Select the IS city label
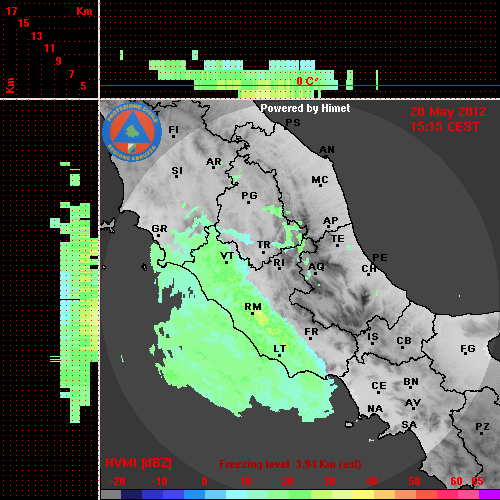Screen dimensions: 500x500 [x=373, y=337]
